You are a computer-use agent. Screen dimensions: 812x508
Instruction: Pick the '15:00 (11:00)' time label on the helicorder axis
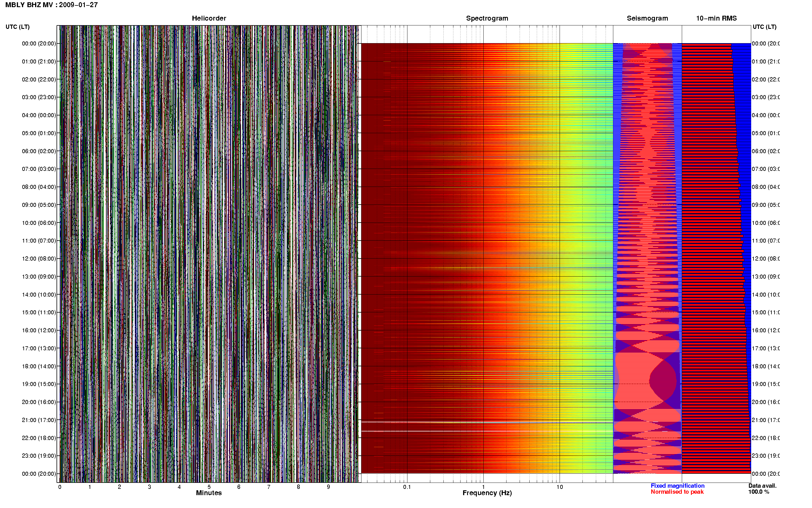click(x=39, y=313)
